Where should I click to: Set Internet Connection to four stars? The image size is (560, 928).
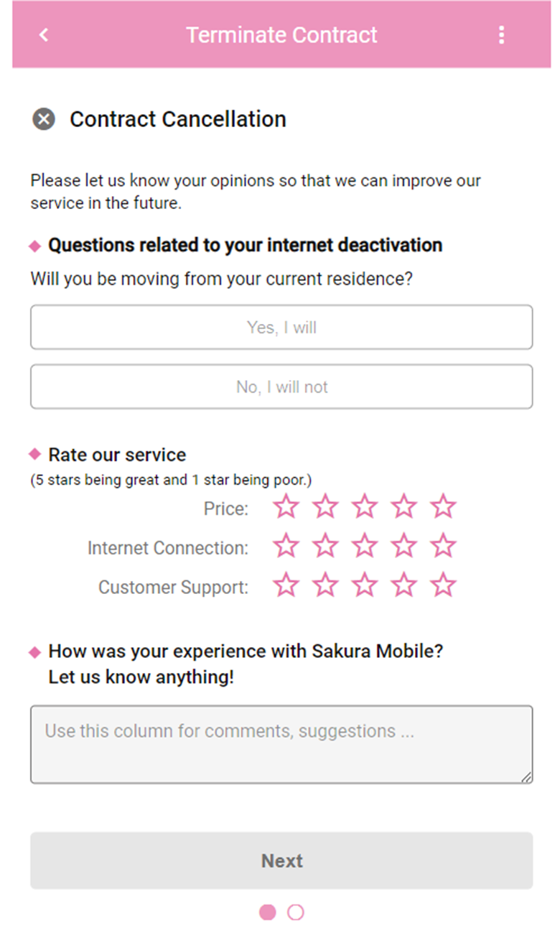404,546
